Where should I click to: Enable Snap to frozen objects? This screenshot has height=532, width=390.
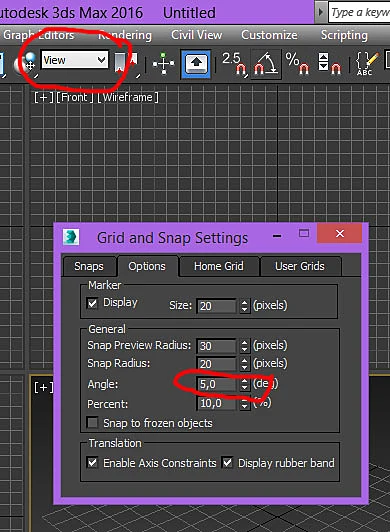click(x=92, y=423)
